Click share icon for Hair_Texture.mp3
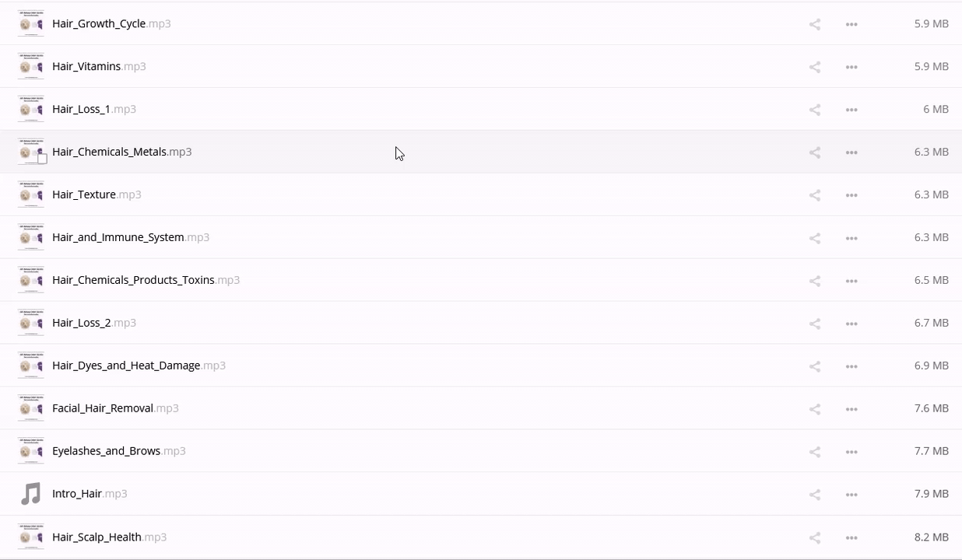 pos(815,195)
